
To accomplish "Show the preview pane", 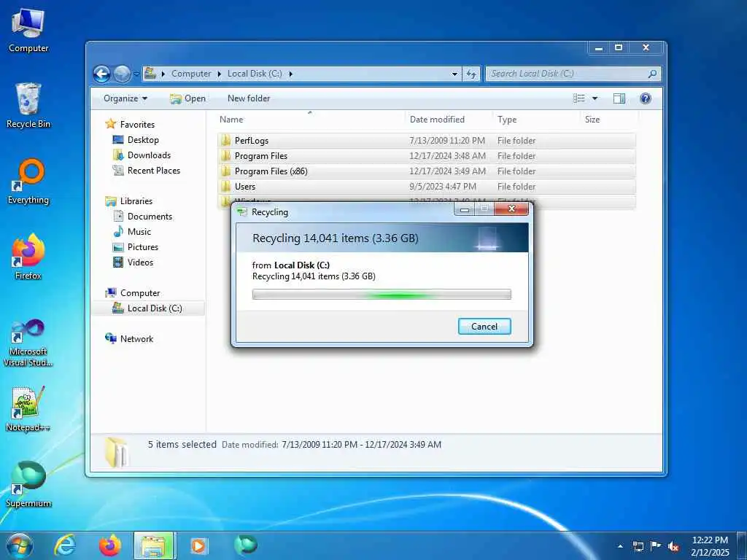I will (x=619, y=98).
